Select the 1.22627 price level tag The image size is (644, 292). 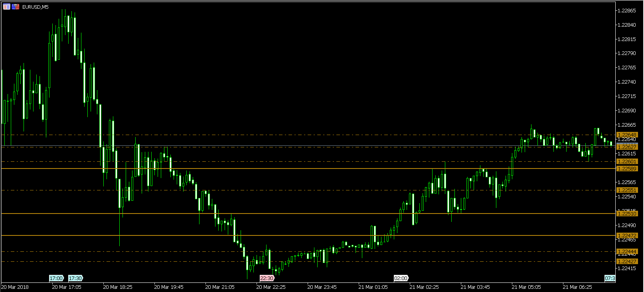(x=627, y=147)
